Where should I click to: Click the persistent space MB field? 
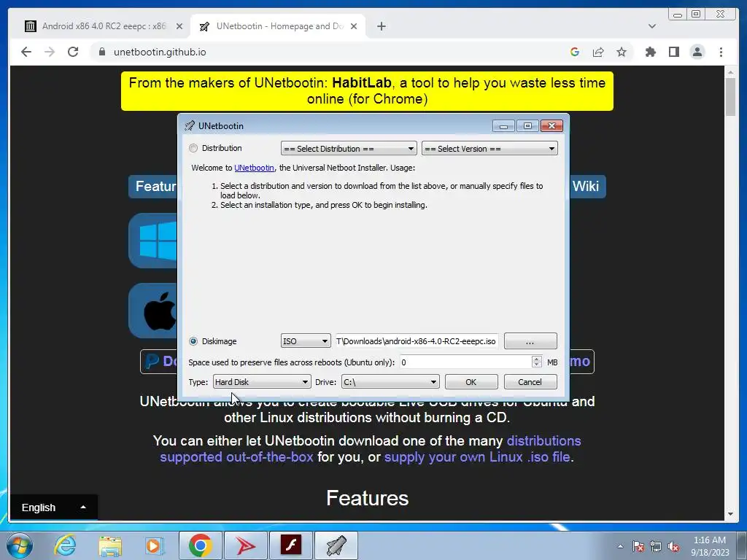[x=465, y=362]
